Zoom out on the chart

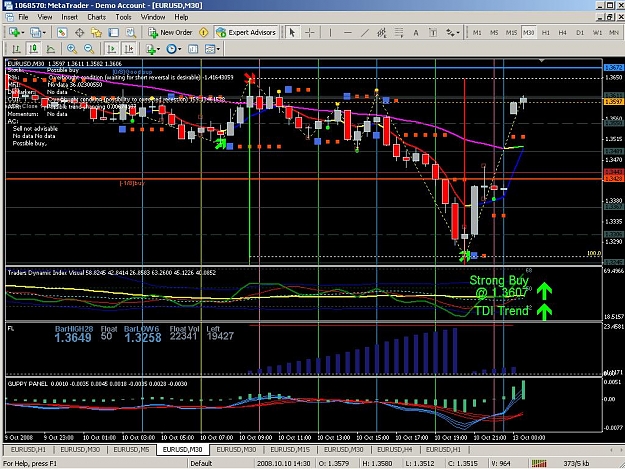coord(89,49)
